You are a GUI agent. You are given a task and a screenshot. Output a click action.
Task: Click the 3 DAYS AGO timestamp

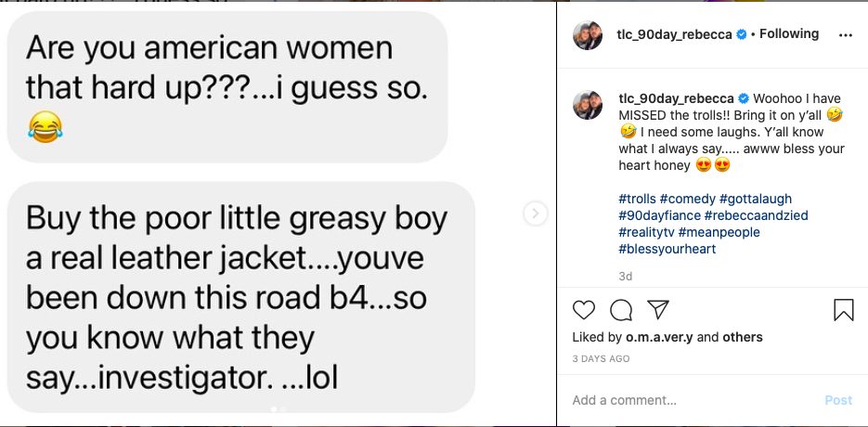coord(601,358)
